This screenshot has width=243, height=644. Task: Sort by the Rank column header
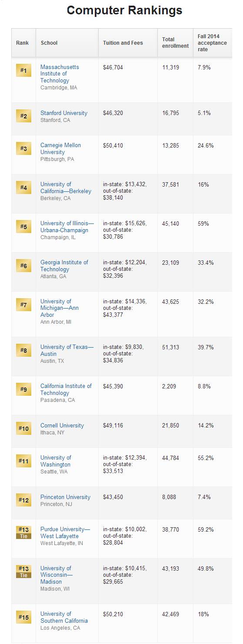[23, 43]
